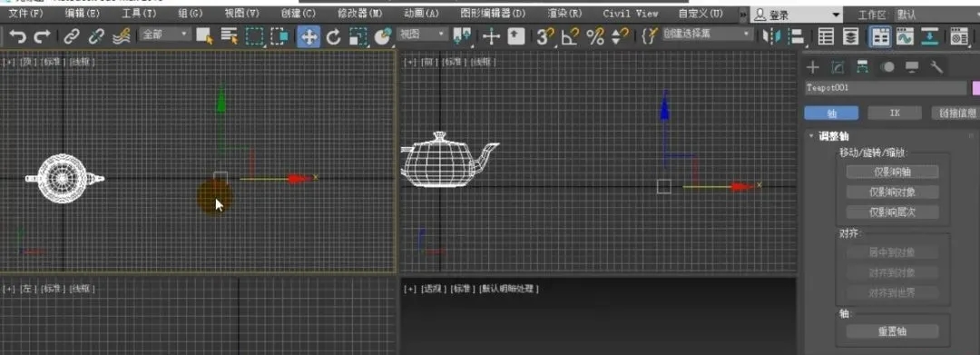
Task: Click the Select and Link chain icon
Action: point(73,37)
